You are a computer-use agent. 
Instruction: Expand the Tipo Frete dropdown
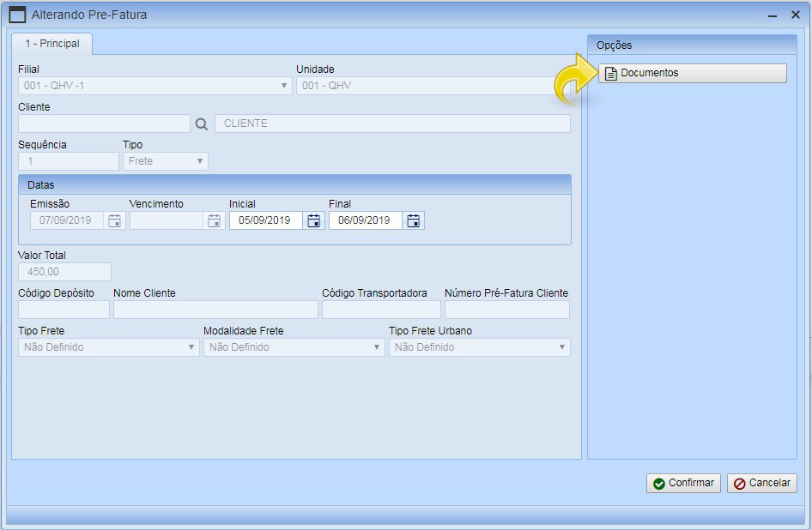[191, 347]
